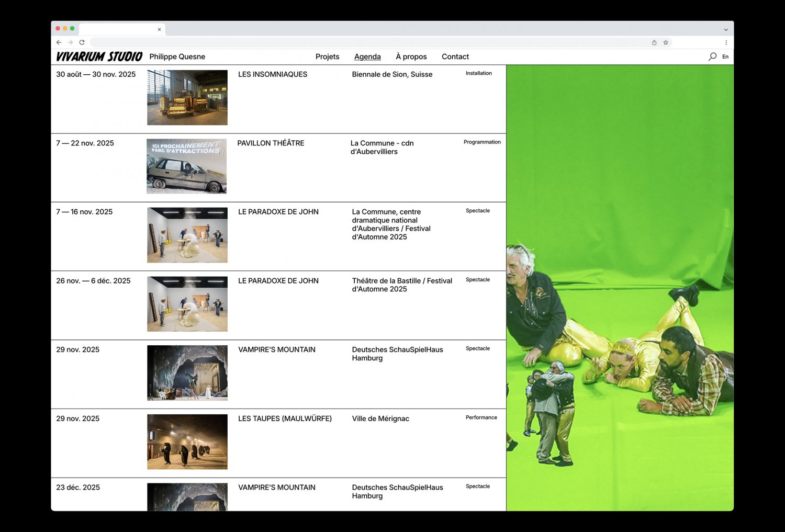The height and width of the screenshot is (532, 785).
Task: Expand the tab search chevron
Action: pyautogui.click(x=726, y=29)
